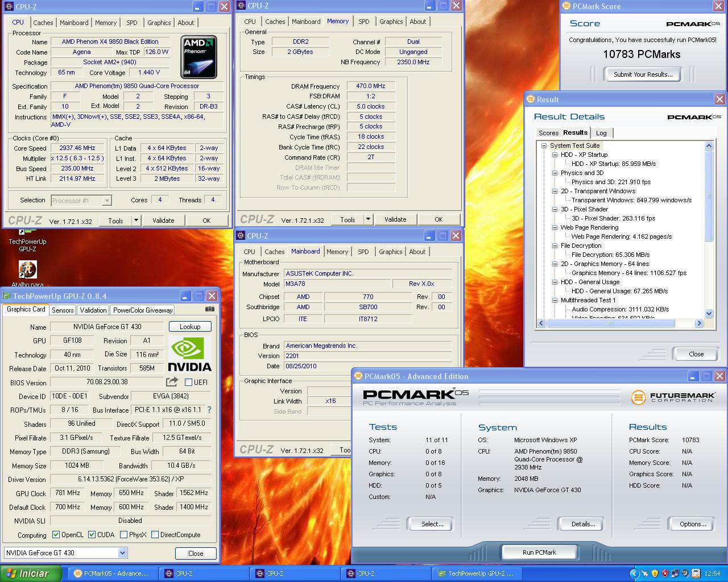Check the PhysX checkbox

123,535
